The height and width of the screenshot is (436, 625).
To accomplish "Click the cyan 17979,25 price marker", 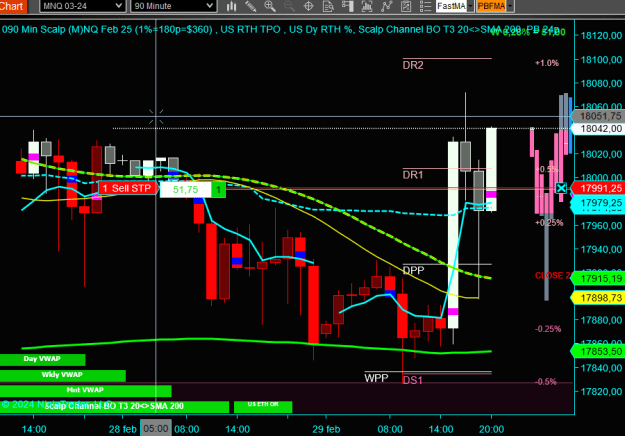I will point(598,203).
